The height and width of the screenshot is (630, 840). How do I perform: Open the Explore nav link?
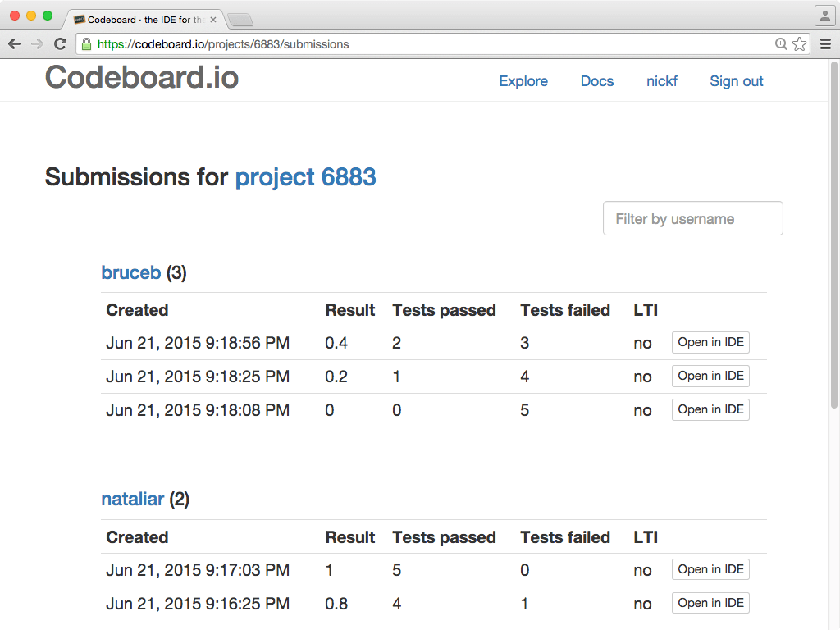click(523, 81)
